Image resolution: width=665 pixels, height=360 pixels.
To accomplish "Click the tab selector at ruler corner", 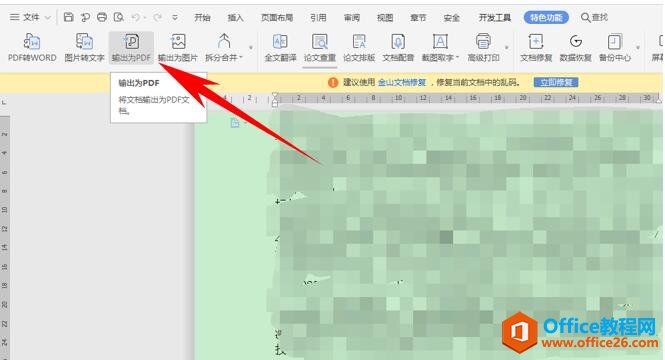I will tap(4, 102).
